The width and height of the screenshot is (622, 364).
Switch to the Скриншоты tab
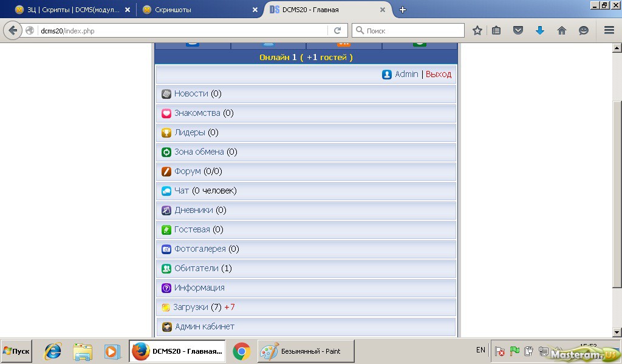pos(173,10)
